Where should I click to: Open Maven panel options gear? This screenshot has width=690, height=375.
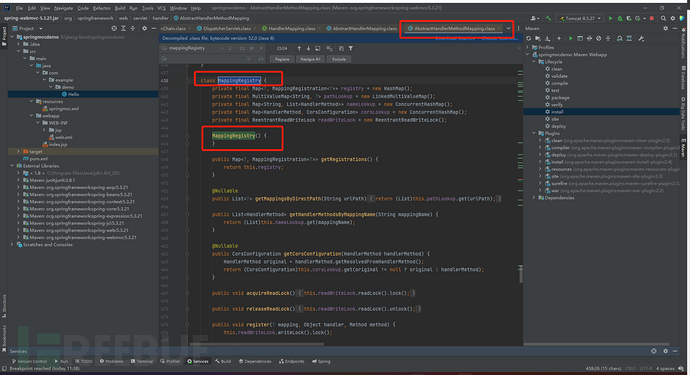665,28
